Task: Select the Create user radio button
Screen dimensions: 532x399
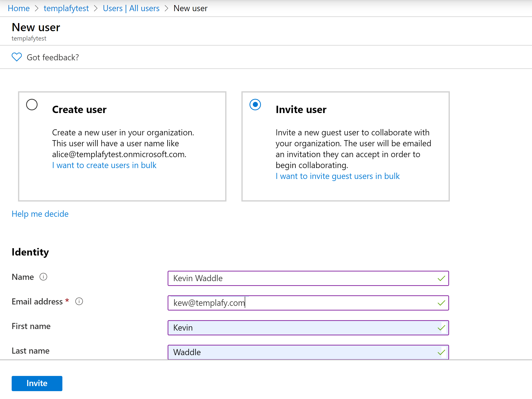Action: (32, 105)
